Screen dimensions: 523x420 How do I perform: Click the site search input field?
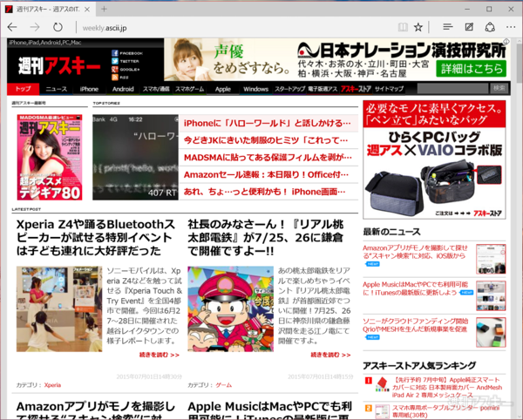(x=452, y=89)
